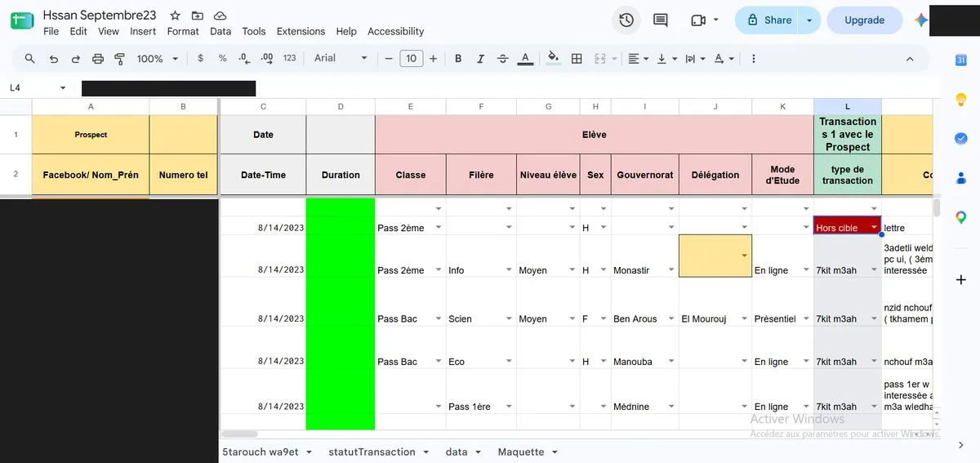Select the Monastir cell
This screenshot has height=463, width=980.
[645, 256]
